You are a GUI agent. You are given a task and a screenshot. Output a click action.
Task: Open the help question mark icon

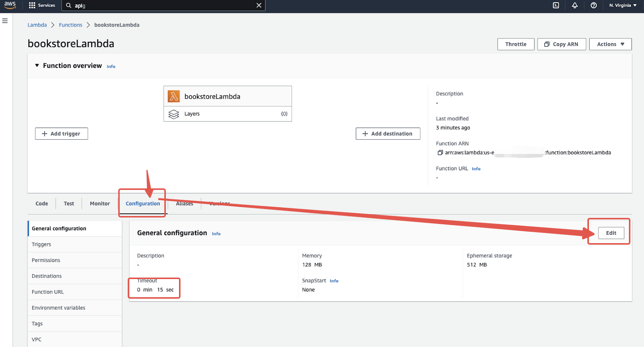point(594,5)
